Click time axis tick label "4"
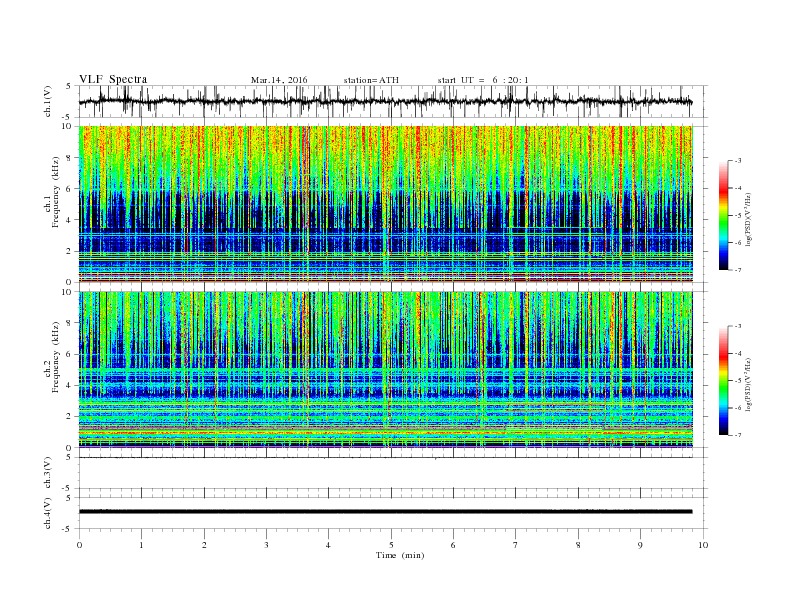 click(x=328, y=545)
